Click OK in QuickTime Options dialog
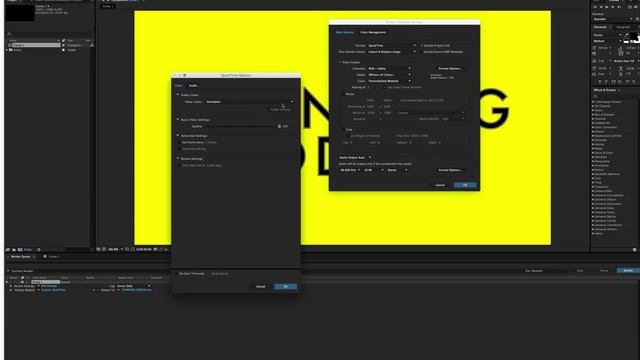Screen dimensions: 640x360 [x=285, y=287]
